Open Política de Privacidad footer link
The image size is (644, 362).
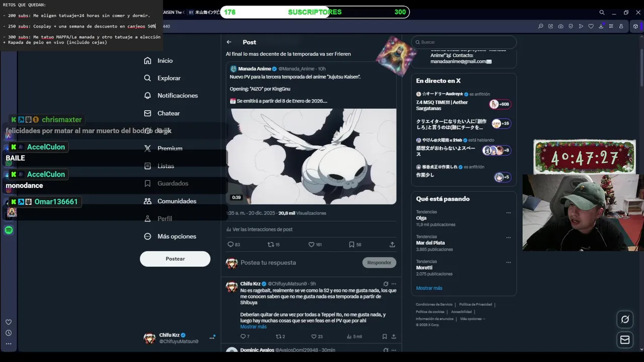475,304
